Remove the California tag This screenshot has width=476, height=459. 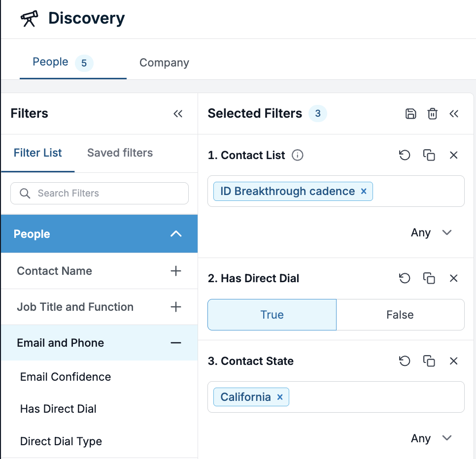click(280, 397)
